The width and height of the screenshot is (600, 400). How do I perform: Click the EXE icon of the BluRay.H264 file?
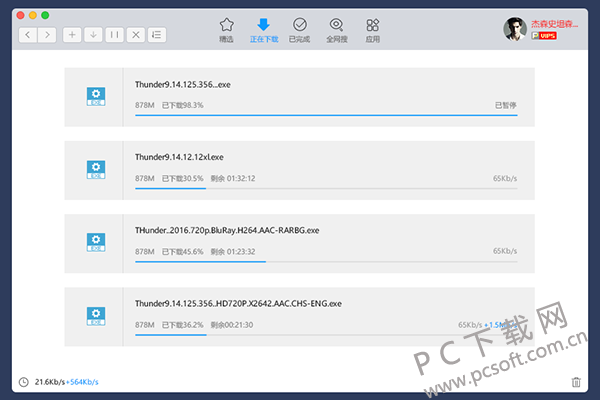(96, 243)
